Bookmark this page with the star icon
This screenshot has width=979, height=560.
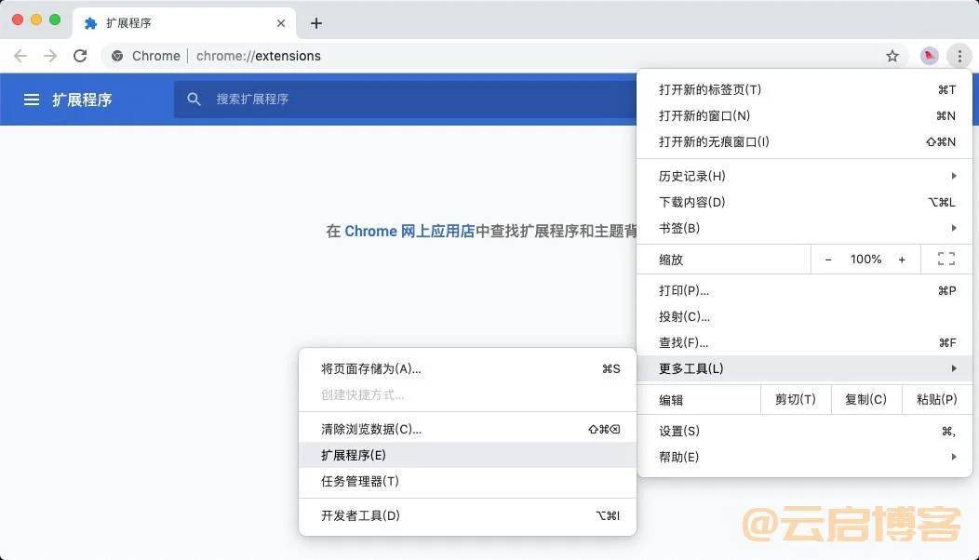(892, 56)
